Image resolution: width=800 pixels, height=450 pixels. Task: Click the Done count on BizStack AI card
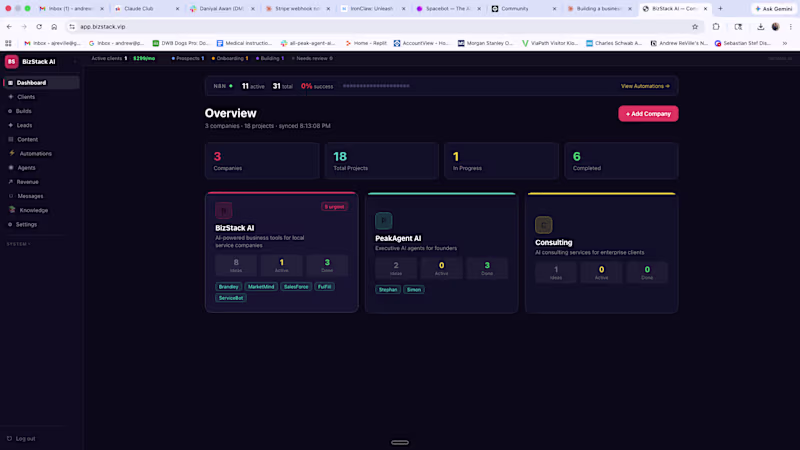(327, 265)
